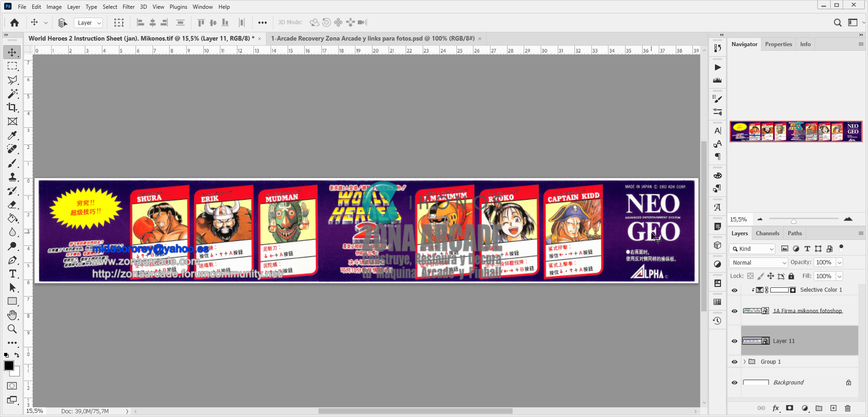This screenshot has height=417, width=868.
Task: Switch to the Channels tab
Action: coord(767,233)
